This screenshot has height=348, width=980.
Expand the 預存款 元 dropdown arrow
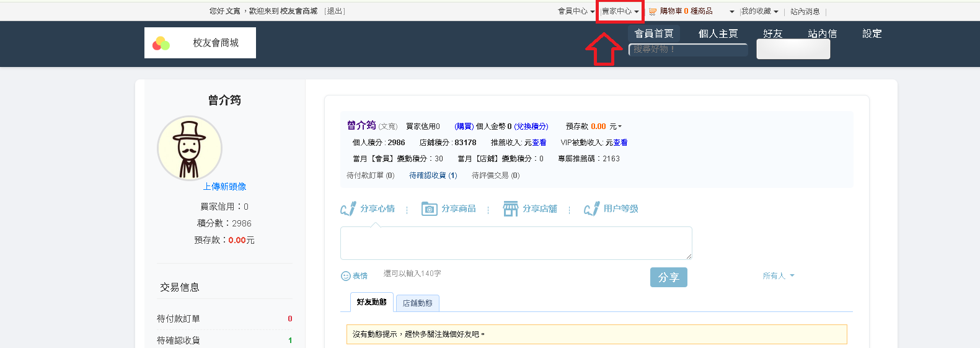pos(619,127)
